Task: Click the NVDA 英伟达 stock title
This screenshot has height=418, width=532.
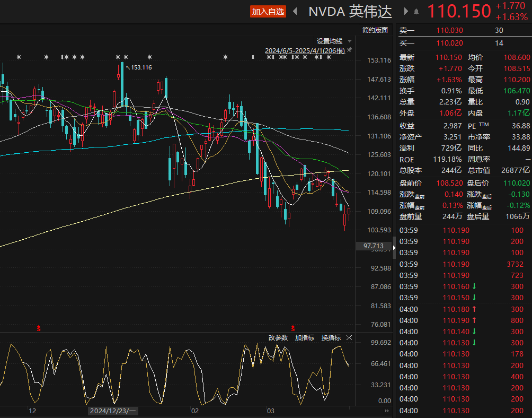Action: (350, 12)
